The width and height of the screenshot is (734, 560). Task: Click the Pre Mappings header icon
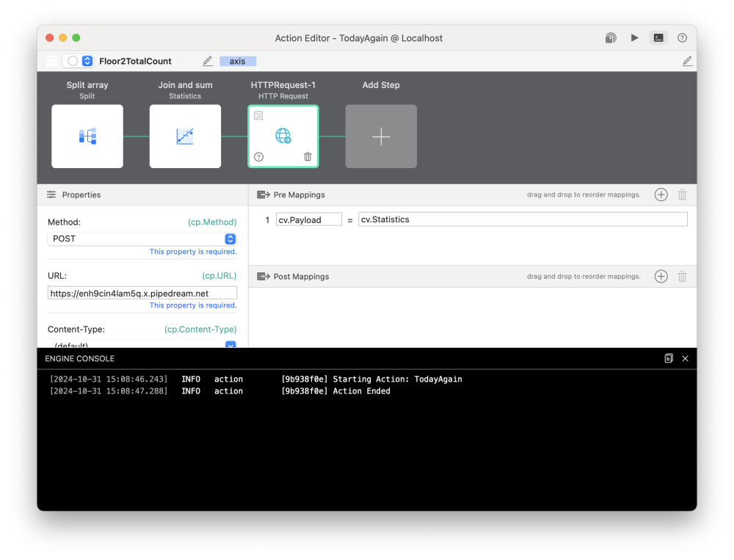(264, 194)
